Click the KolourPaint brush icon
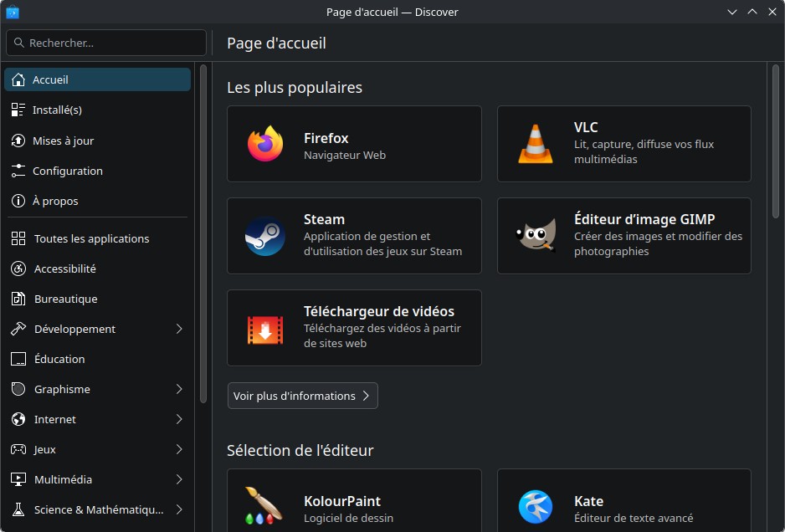This screenshot has width=785, height=532. (264, 505)
